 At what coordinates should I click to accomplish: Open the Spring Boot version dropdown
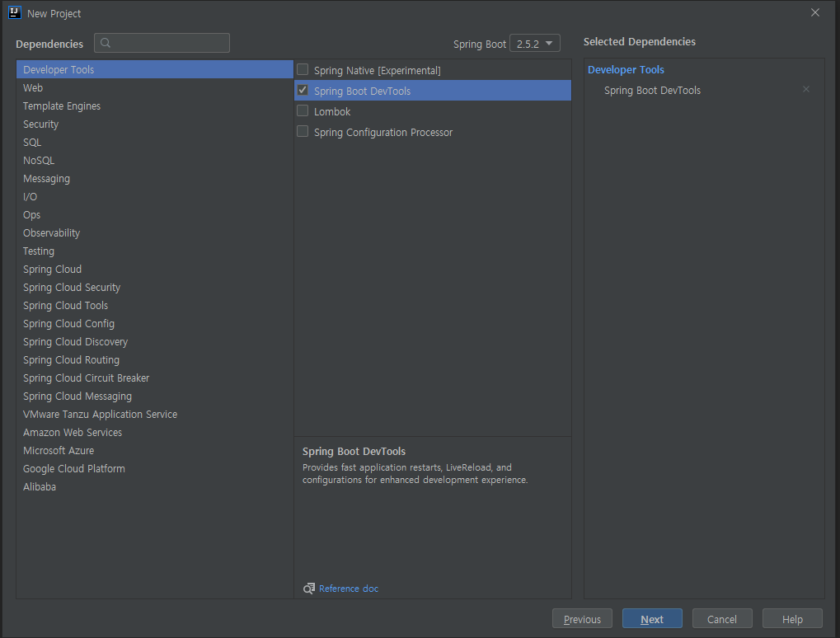point(535,44)
